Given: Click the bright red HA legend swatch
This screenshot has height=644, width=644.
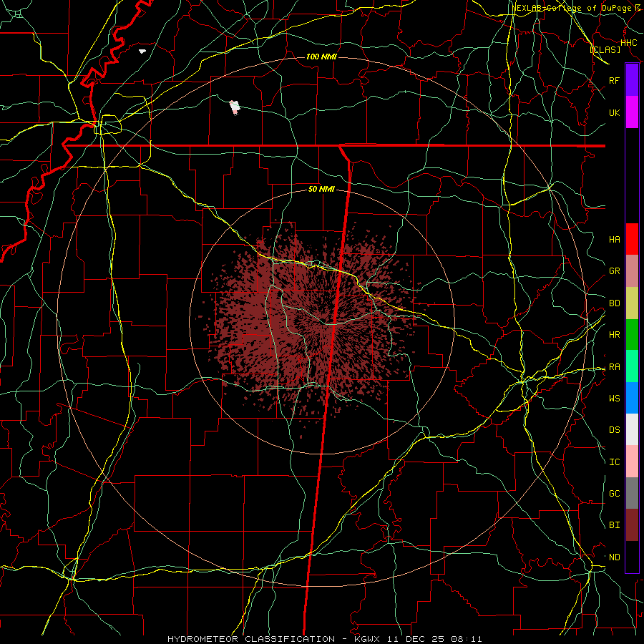Looking at the screenshot, I should tap(632, 239).
